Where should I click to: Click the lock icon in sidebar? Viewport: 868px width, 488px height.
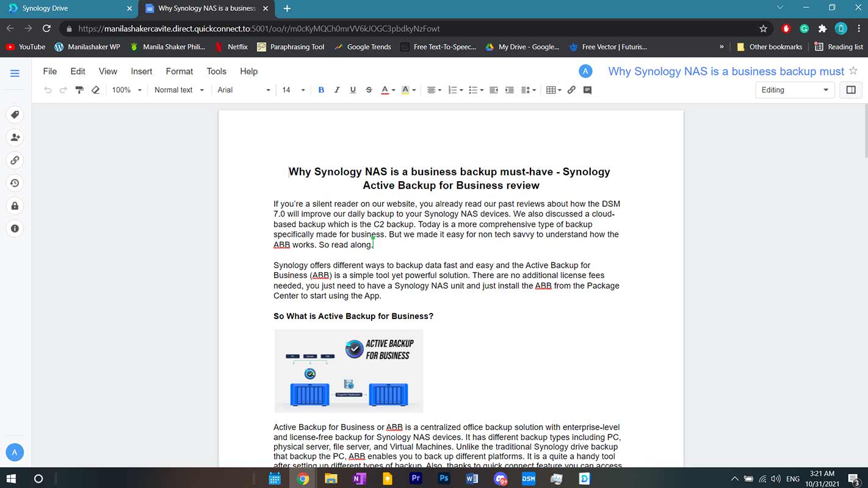point(15,206)
